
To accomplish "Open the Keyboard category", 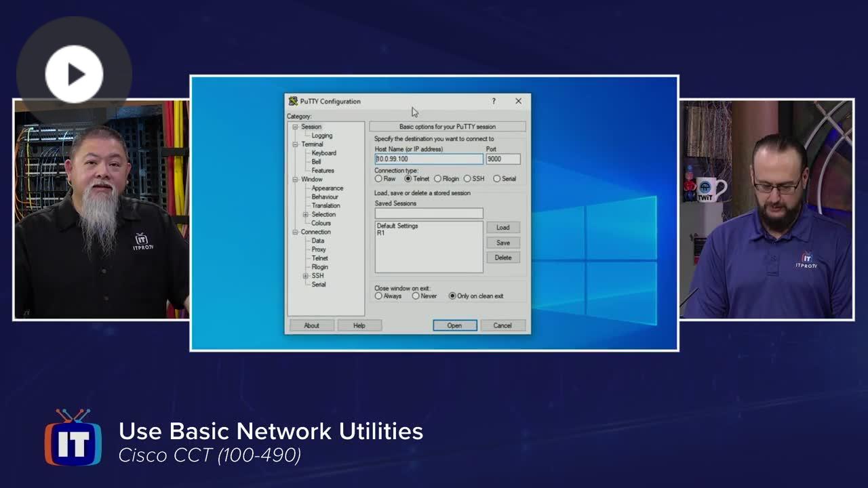I will [323, 153].
